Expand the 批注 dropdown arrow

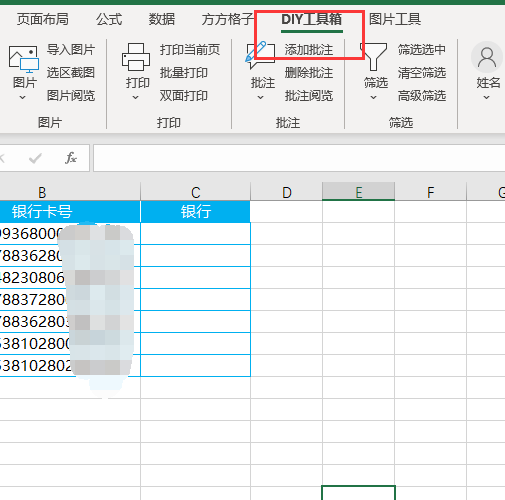coord(260,97)
